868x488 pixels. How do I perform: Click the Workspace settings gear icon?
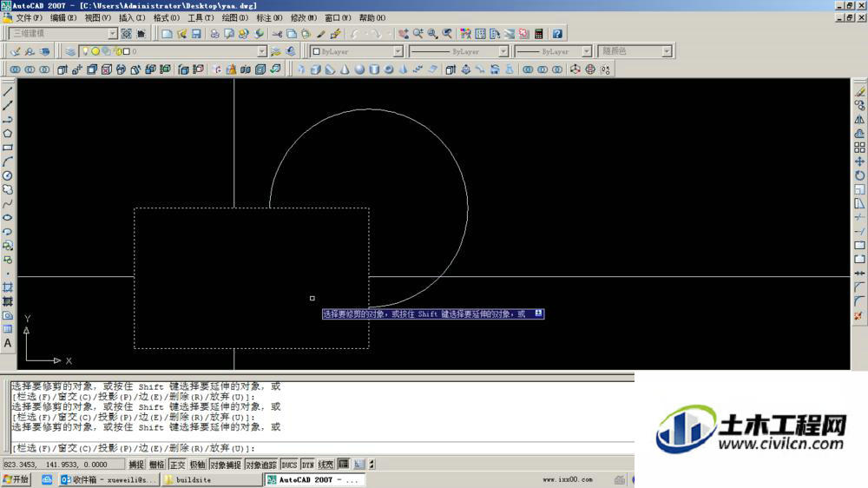[127, 34]
